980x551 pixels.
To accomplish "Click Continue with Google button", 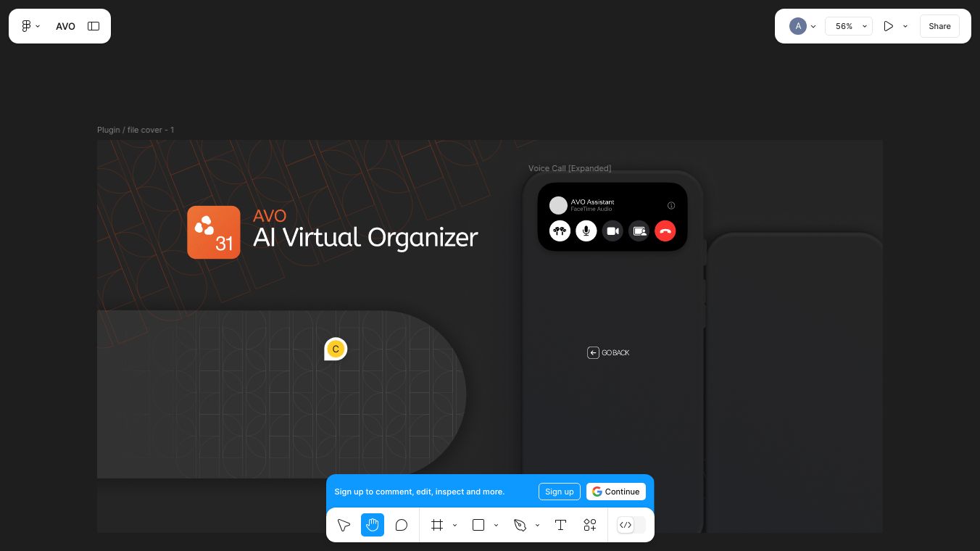I will (x=616, y=492).
